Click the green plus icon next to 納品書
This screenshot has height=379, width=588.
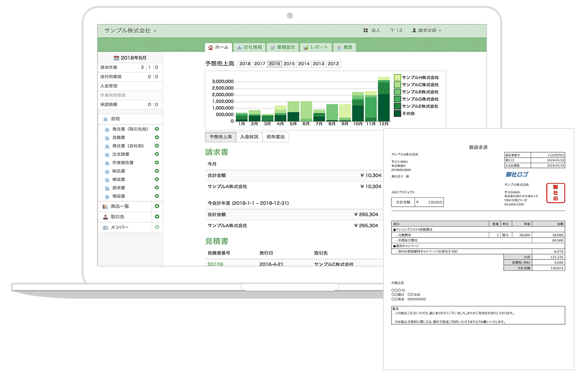click(157, 171)
